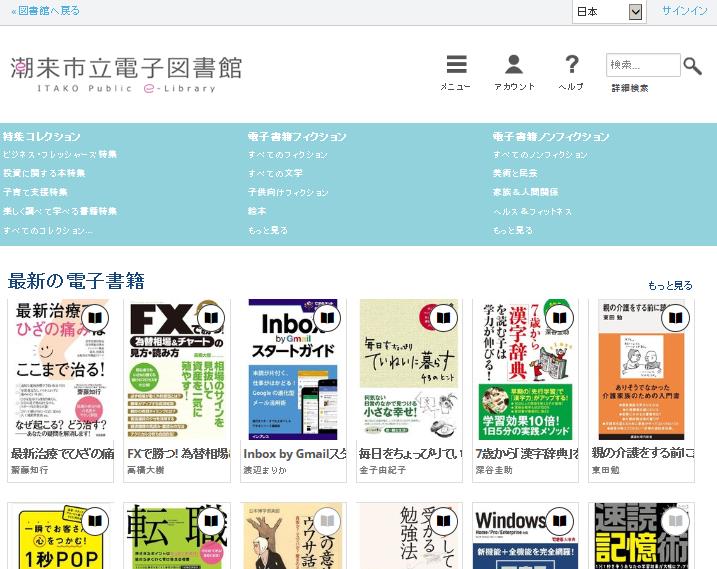
Task: Open 最新の電子書籍 section heading
Action: (x=76, y=281)
